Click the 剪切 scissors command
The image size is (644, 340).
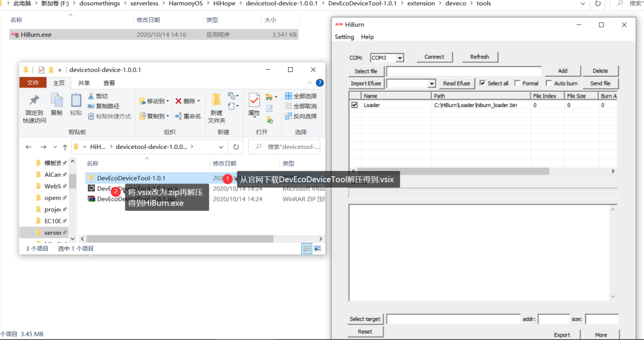pyautogui.click(x=98, y=96)
